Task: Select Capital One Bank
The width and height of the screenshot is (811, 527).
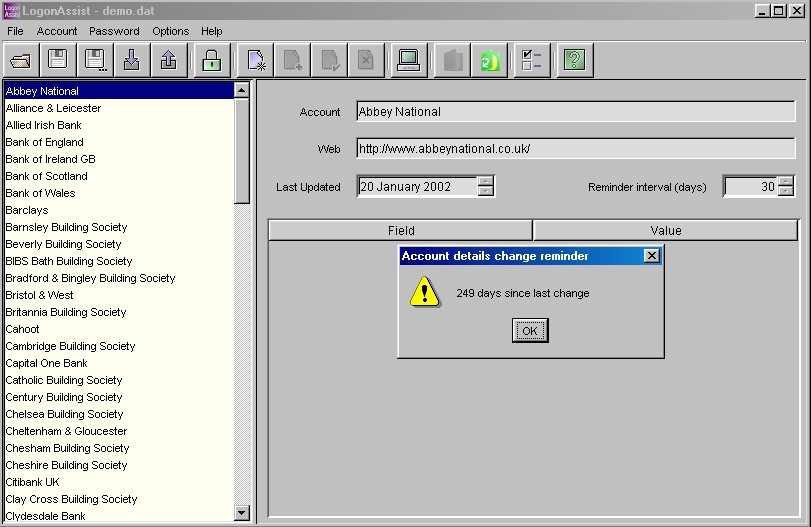Action: (119, 364)
